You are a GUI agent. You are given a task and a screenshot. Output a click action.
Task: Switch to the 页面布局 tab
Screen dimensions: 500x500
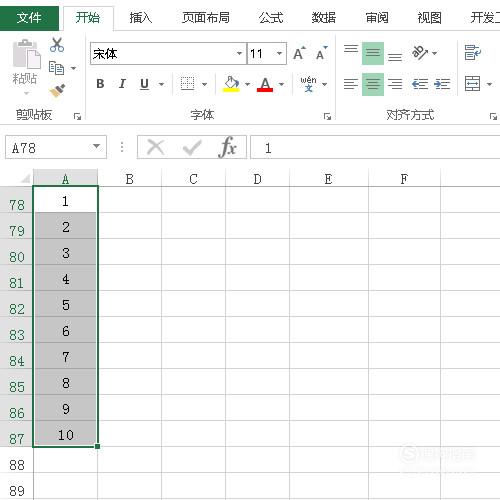pos(206,17)
